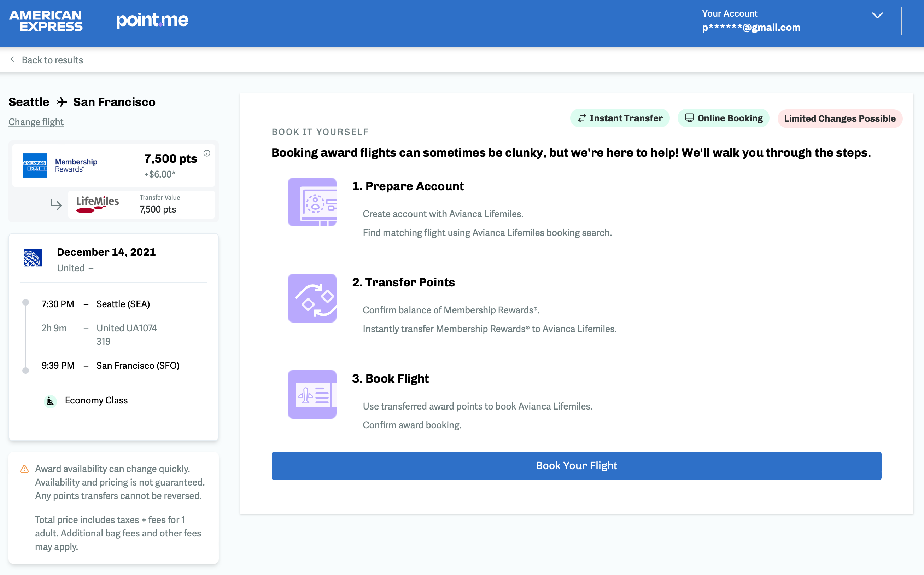Click the Change flight link
This screenshot has width=924, height=575.
pyautogui.click(x=36, y=122)
